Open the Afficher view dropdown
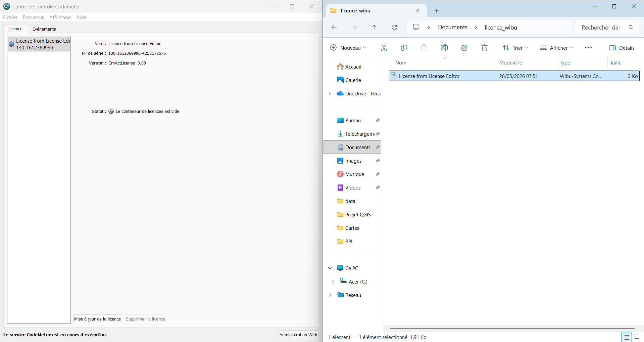Screen dimensions: 644x342 pyautogui.click(x=556, y=48)
